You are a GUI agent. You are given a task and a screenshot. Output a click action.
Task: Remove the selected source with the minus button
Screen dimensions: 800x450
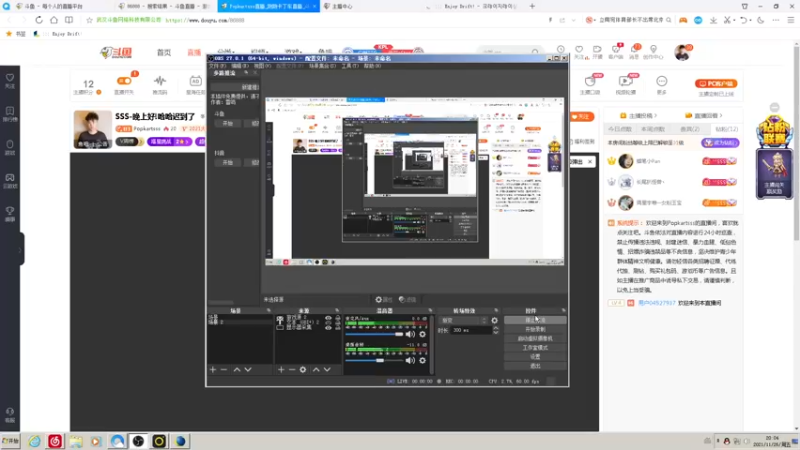pyautogui.click(x=292, y=369)
